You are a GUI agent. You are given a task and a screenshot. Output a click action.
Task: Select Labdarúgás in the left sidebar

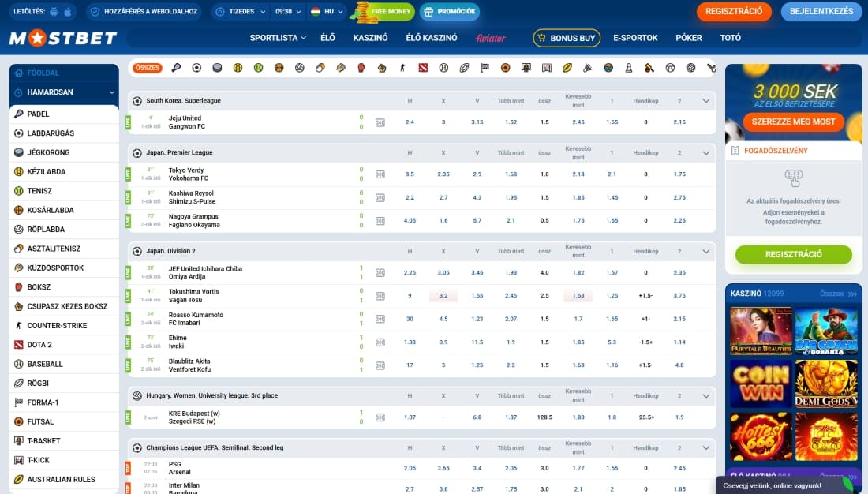[x=64, y=133]
